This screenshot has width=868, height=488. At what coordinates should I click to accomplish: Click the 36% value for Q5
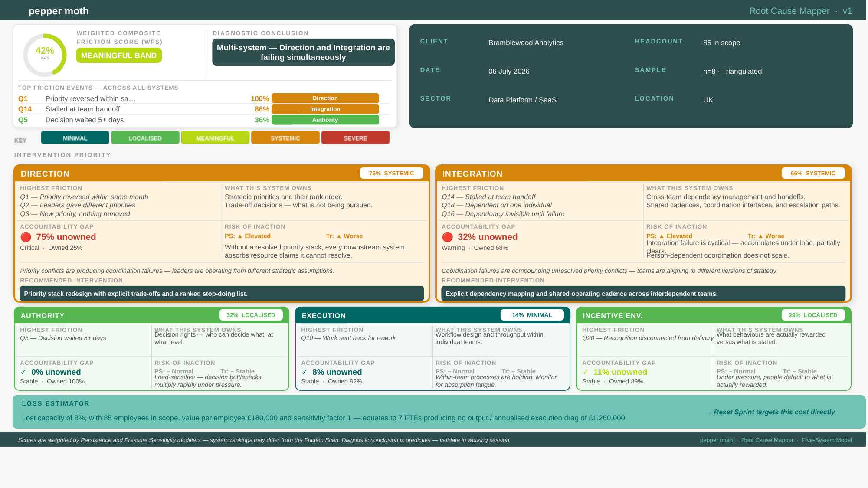point(262,120)
